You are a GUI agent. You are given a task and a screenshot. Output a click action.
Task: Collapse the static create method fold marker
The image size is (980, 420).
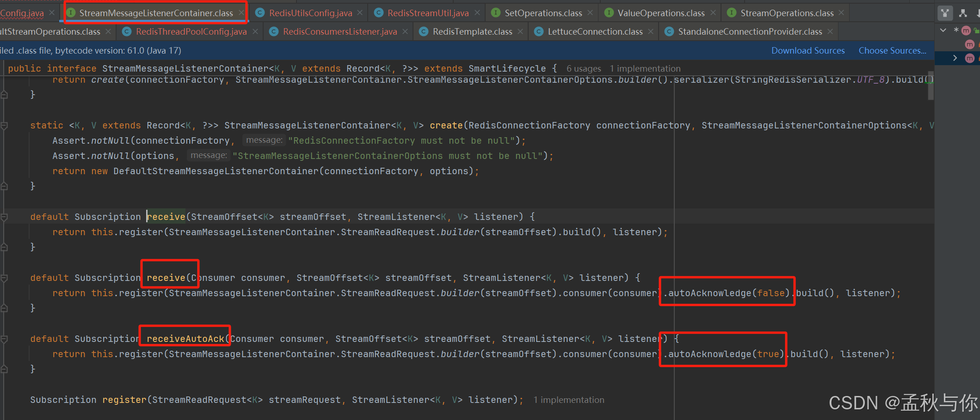(x=4, y=125)
